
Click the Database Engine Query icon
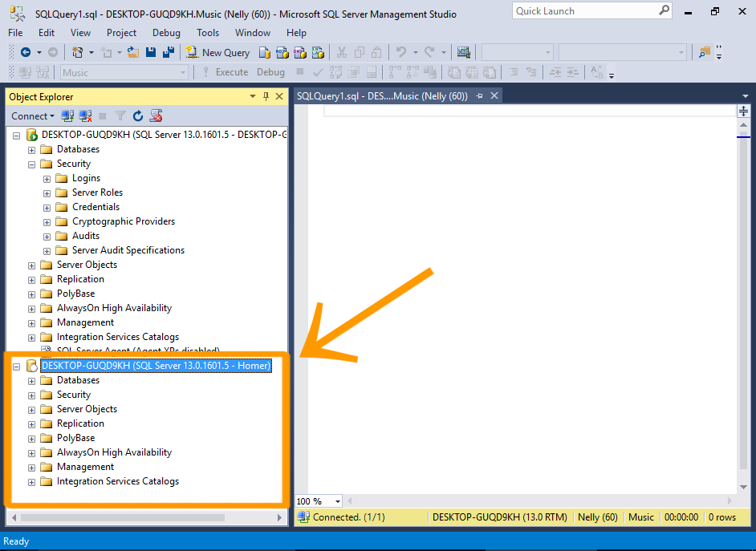pyautogui.click(x=265, y=52)
